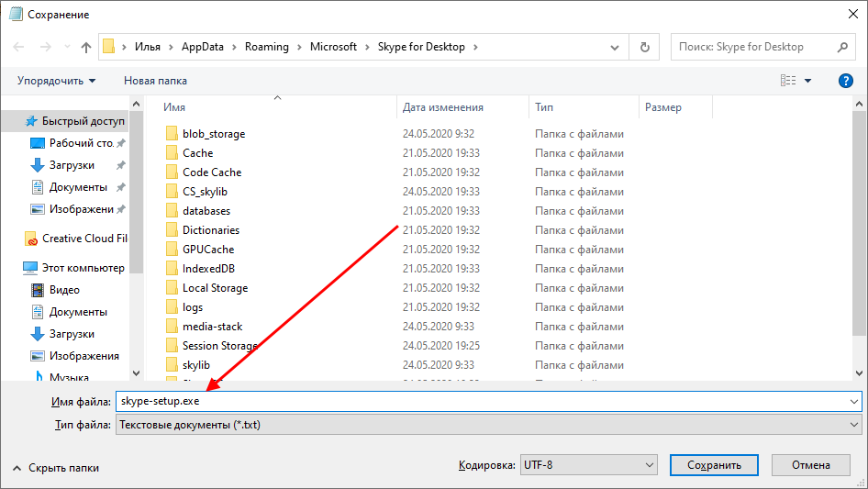Sort by Дата изменения column header
Image resolution: width=868 pixels, height=489 pixels.
[x=442, y=107]
